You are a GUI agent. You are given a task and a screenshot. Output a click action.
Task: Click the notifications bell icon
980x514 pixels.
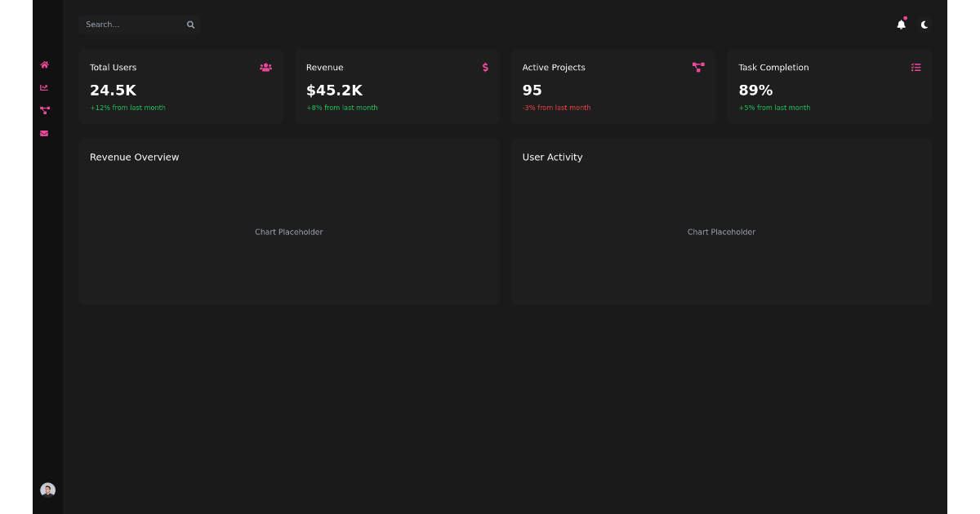click(901, 25)
